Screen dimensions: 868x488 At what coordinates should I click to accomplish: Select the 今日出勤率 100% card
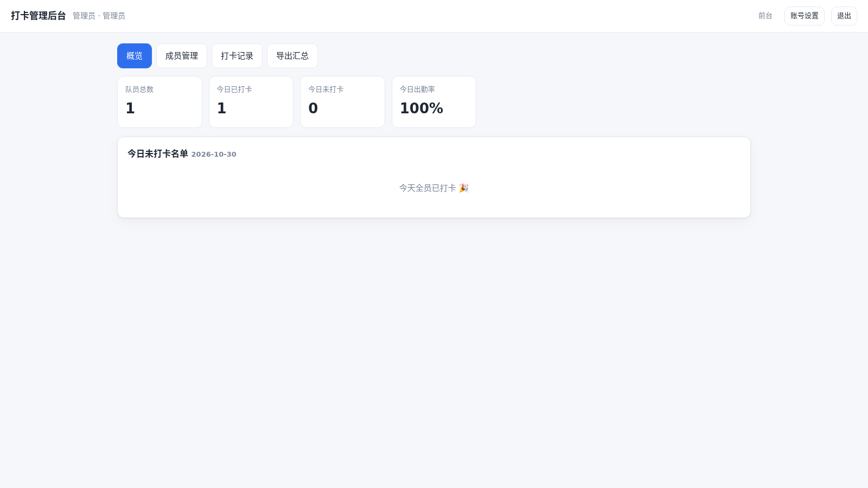[x=434, y=102]
